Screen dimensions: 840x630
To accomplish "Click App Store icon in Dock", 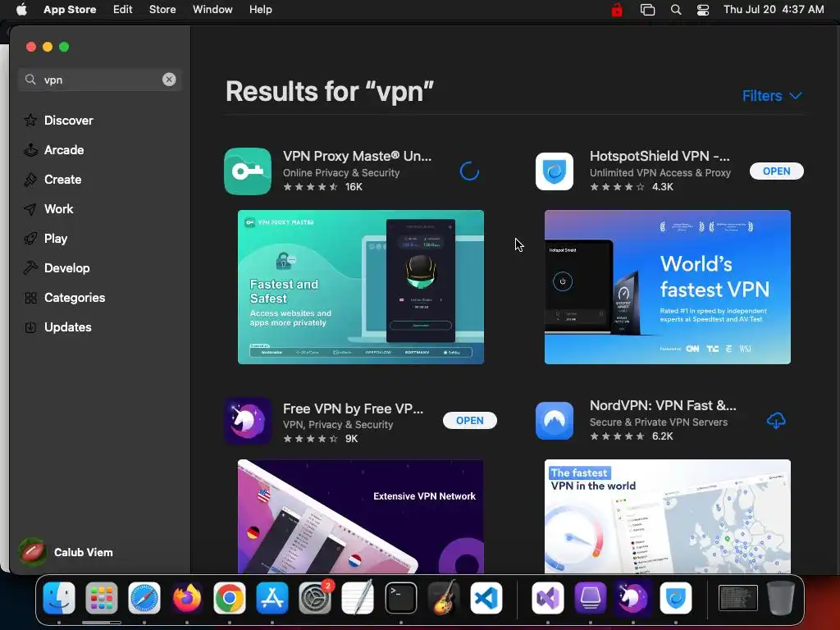I will (272, 598).
